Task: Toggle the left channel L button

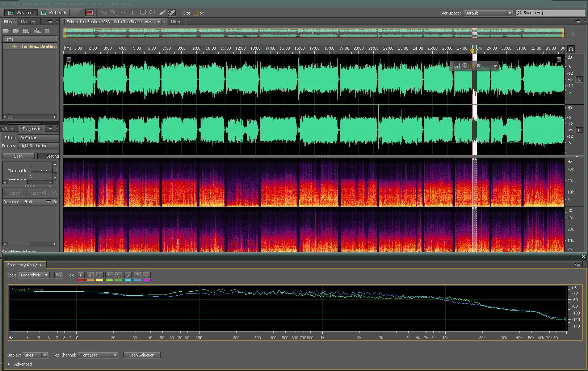Action: click(x=579, y=79)
